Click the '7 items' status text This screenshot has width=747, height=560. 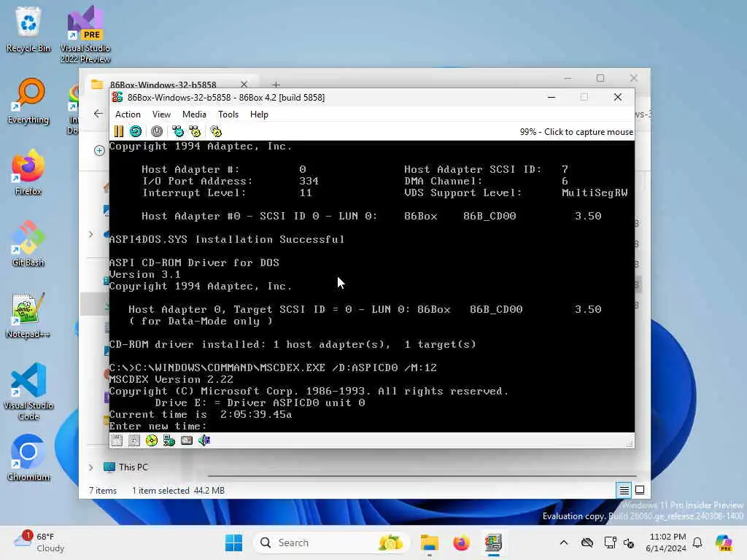[103, 491]
